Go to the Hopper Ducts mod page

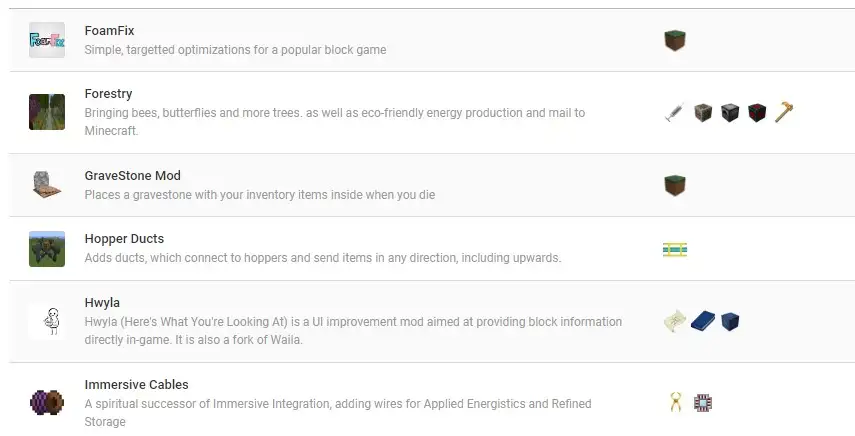(x=124, y=239)
